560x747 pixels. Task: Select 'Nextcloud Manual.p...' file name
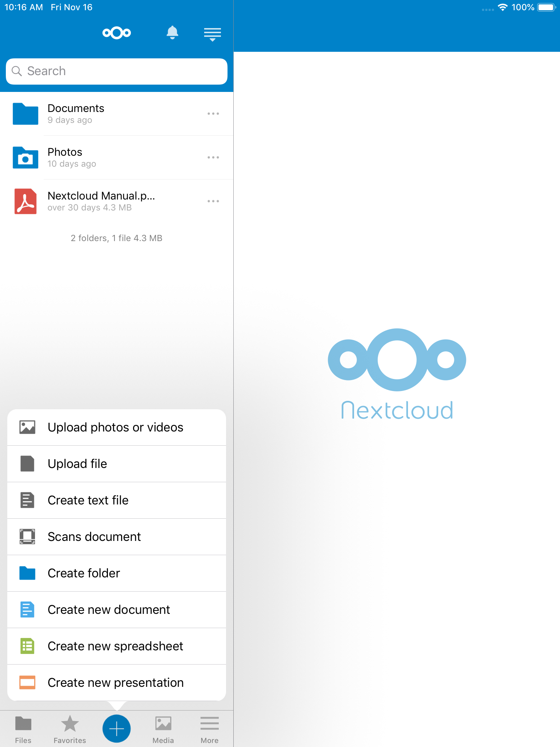tap(101, 196)
